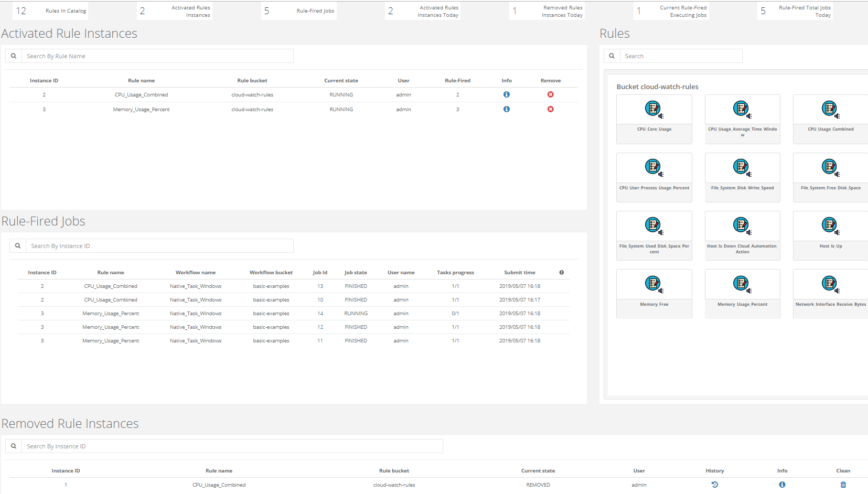Click the Host Is Up rule icon
This screenshot has height=494, width=868.
point(830,225)
